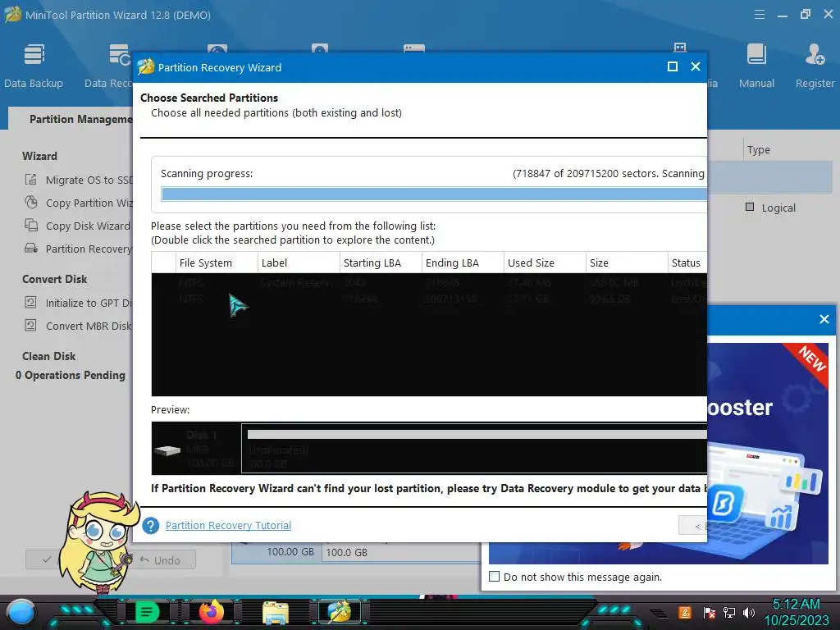Click the volume speaker tray icon
This screenshot has width=840, height=630.
point(749,612)
